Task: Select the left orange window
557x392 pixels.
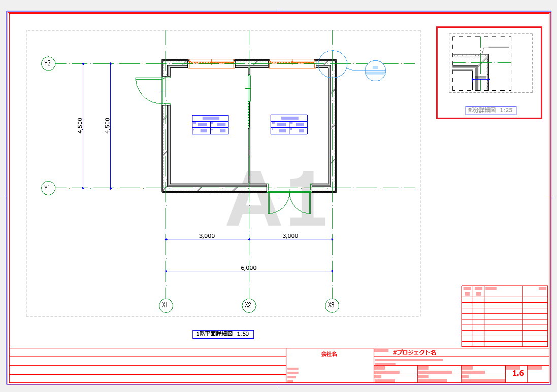Action: [211, 63]
